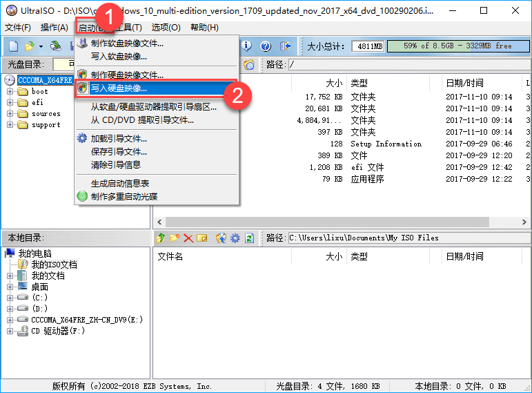
Task: Expand the boot folder tree node
Action: (x=10, y=91)
